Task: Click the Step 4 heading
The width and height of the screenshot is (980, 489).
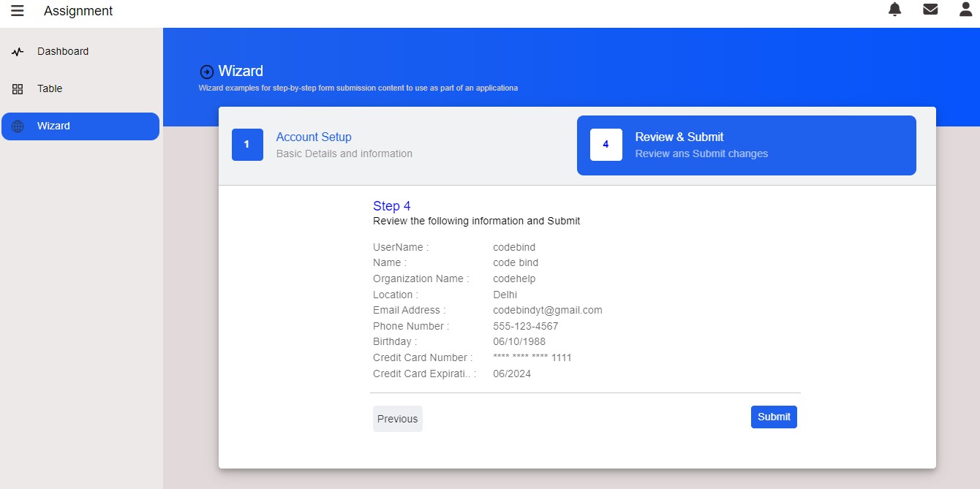Action: tap(392, 206)
